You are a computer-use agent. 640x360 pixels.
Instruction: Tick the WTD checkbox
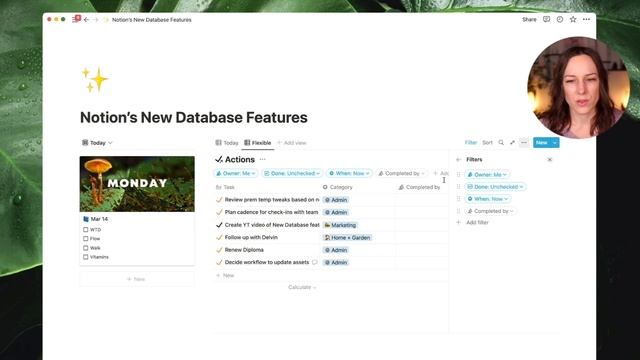point(85,230)
